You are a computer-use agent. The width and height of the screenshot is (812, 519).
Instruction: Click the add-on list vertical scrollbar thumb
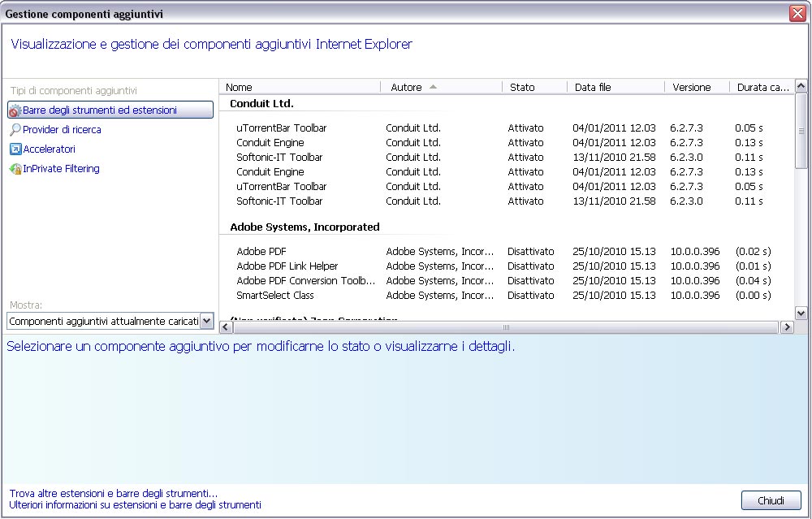point(801,131)
